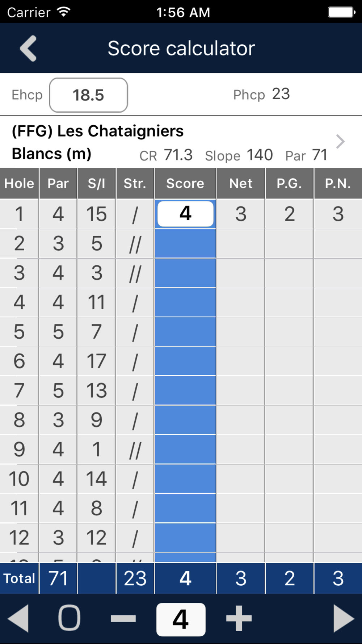Click the P.N. column header
This screenshot has width=362, height=644.
click(338, 183)
